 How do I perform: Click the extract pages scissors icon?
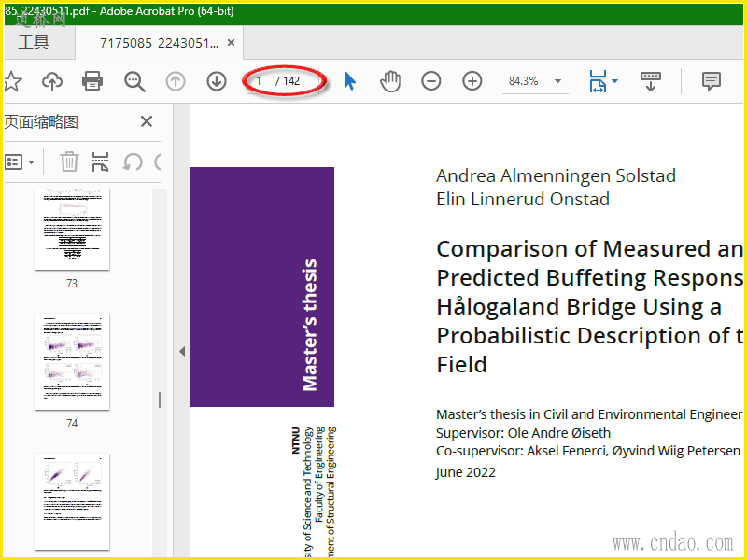(x=101, y=161)
